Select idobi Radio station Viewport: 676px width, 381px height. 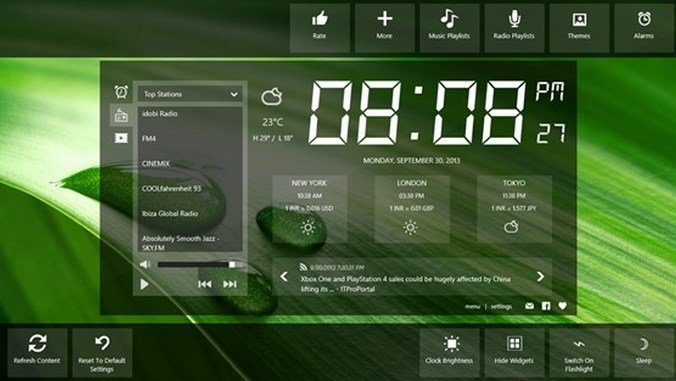[x=190, y=114]
